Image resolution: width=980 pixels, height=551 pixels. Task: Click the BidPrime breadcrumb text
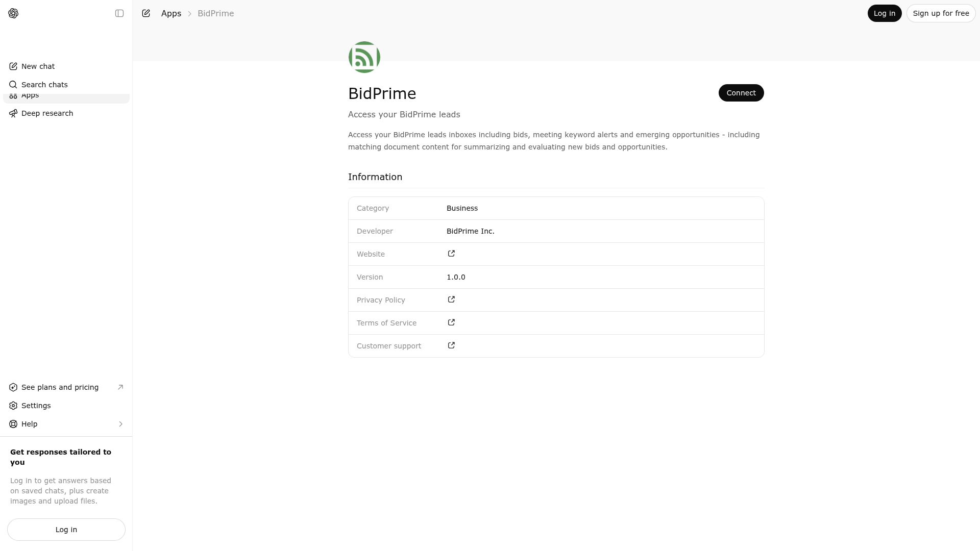coord(215,14)
